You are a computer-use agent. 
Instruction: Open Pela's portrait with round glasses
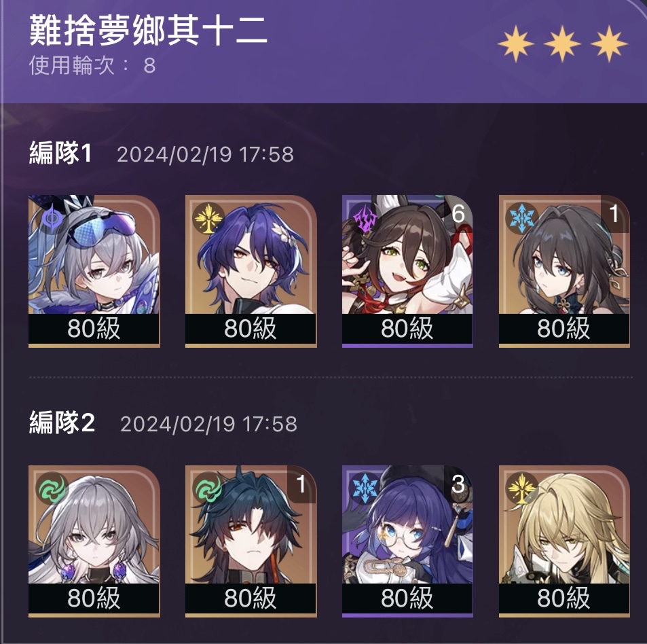coord(407,541)
